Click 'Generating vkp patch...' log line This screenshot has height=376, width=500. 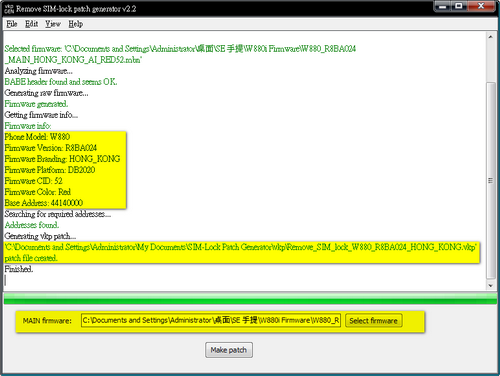(40, 236)
